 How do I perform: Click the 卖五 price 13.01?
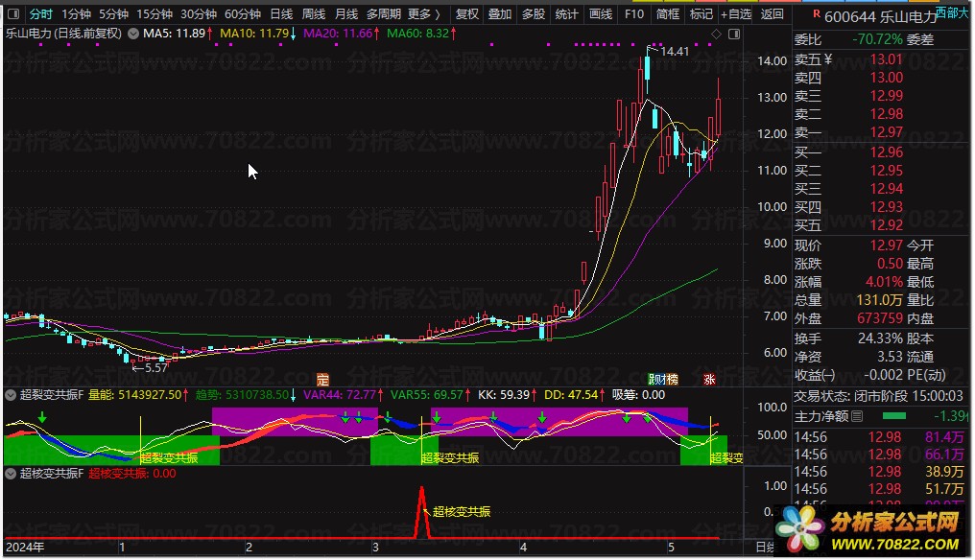pos(886,59)
